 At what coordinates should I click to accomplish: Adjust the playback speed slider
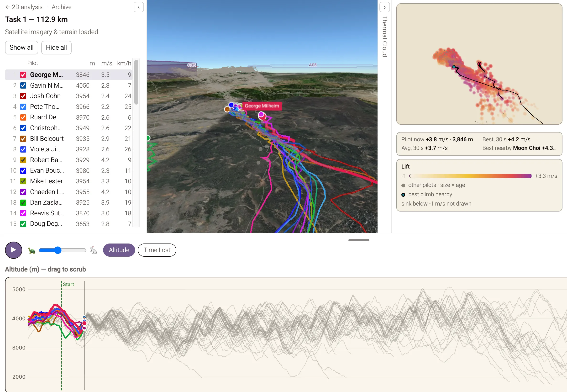[x=62, y=250]
